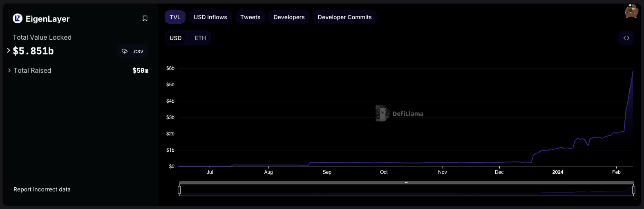Click the cloud download icon for csv
The height and width of the screenshot is (209, 644).
pyautogui.click(x=125, y=51)
